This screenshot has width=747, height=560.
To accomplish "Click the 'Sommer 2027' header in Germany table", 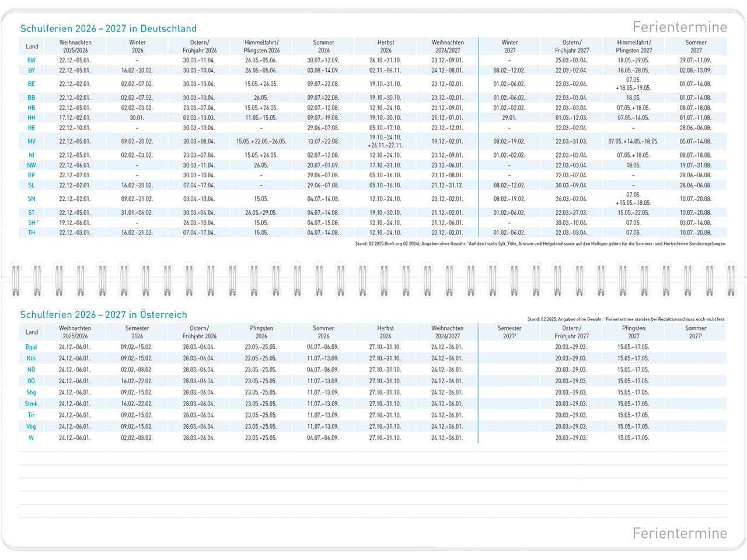I will pos(696,46).
